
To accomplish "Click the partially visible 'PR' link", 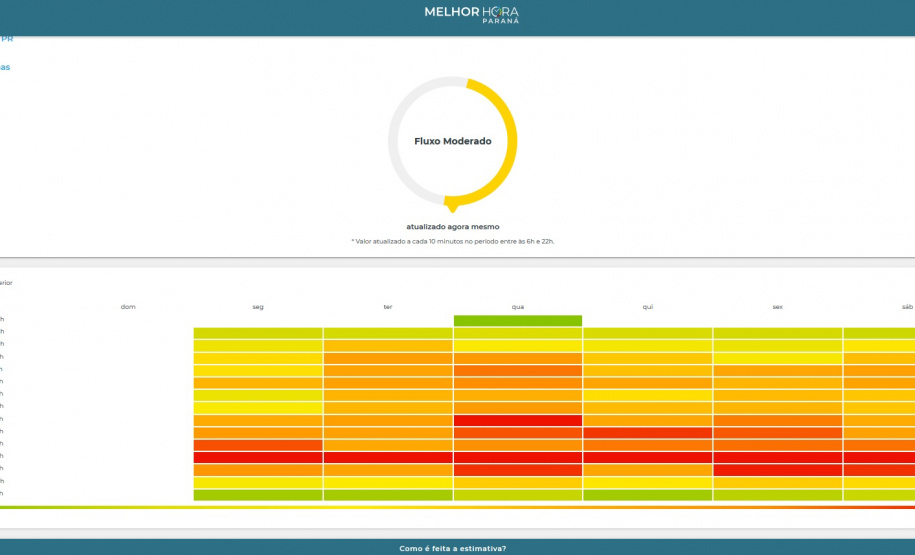I will (x=6, y=39).
